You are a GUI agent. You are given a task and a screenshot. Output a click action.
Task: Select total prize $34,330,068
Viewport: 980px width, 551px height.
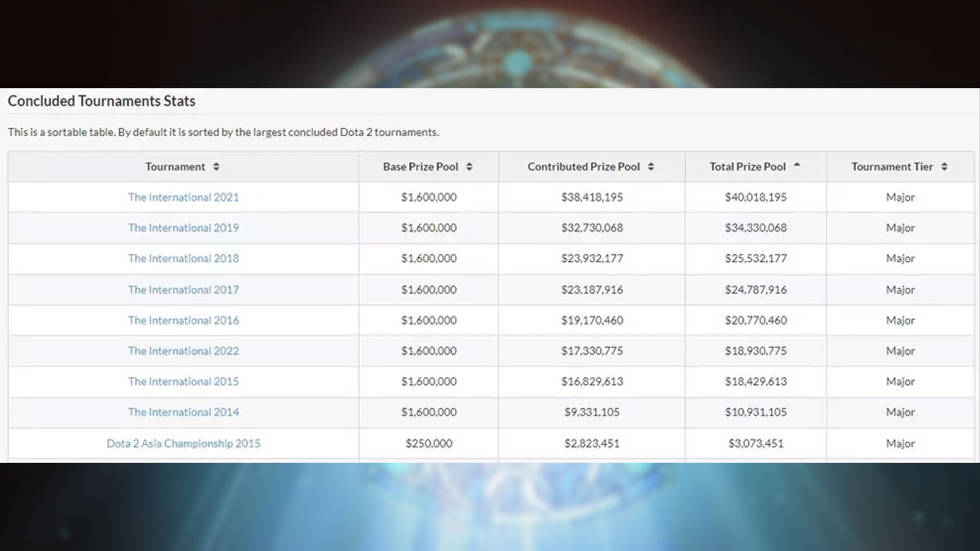click(756, 228)
